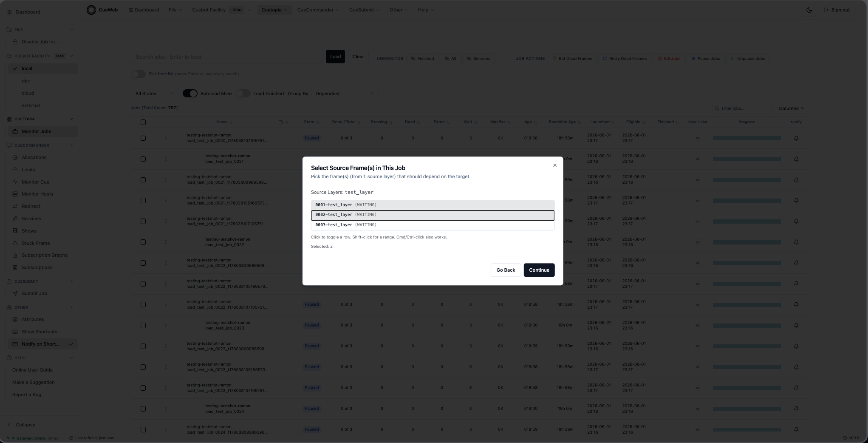Screen dimensions: 868x443
Task: Click notify bell for load_test_job_0023 row
Action: point(796,325)
